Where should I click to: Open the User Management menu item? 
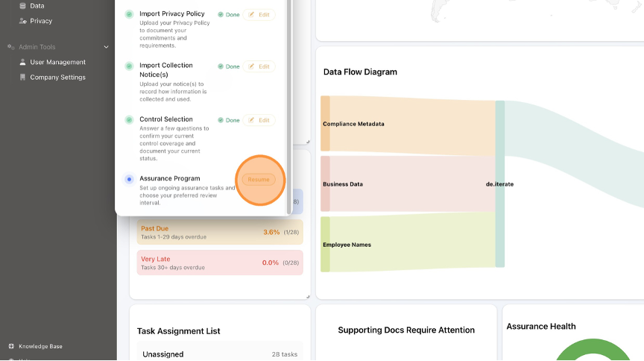click(57, 62)
